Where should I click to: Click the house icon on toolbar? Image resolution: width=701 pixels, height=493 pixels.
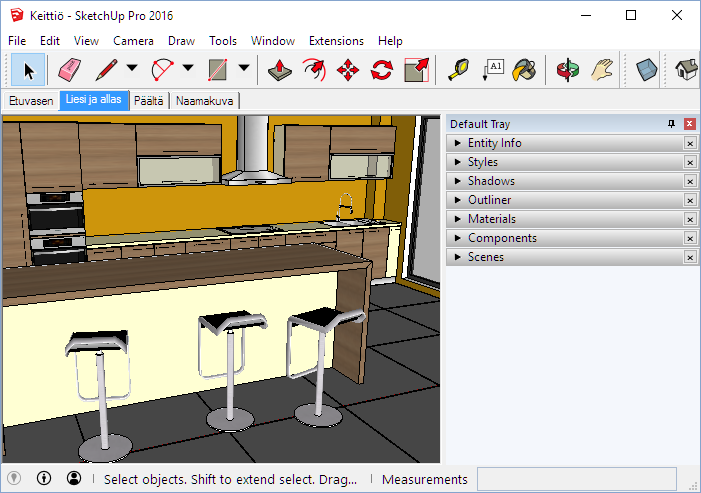(687, 70)
